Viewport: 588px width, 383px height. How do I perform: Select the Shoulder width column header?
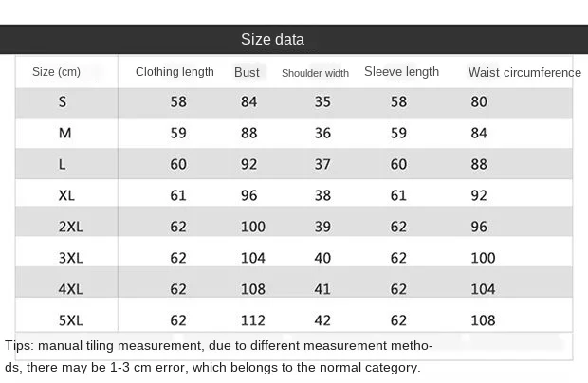pyautogui.click(x=315, y=73)
